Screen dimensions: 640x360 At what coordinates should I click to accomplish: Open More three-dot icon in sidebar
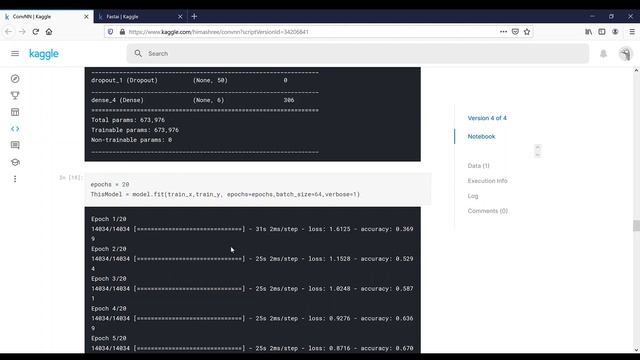click(15, 179)
